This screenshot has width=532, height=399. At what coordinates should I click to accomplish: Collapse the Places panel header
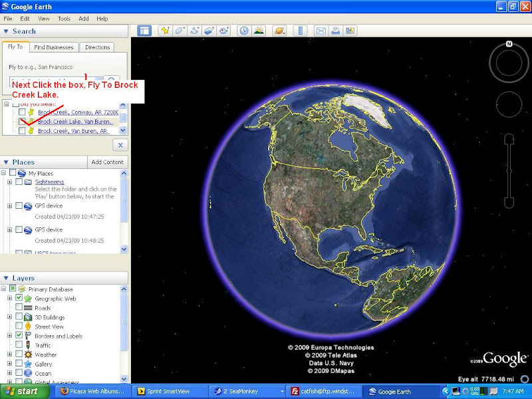[x=6, y=162]
